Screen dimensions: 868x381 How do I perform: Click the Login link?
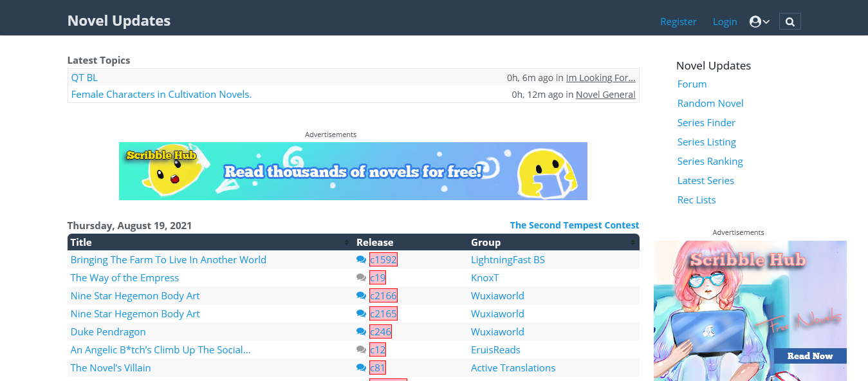[x=725, y=22]
